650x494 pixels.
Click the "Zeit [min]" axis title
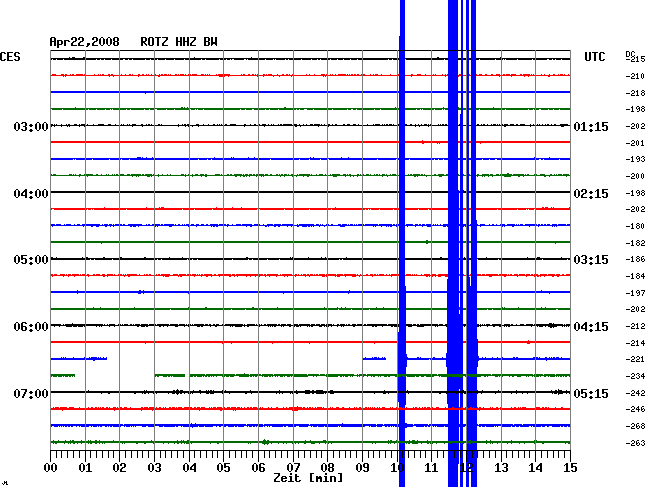(x=308, y=478)
